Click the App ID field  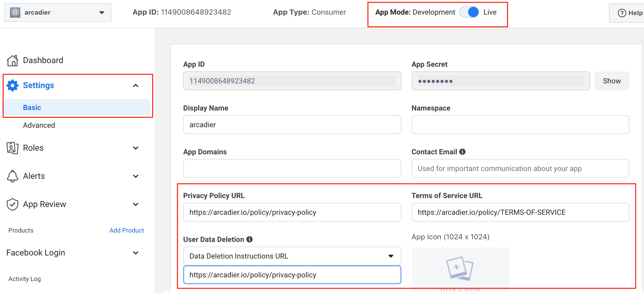pos(292,81)
